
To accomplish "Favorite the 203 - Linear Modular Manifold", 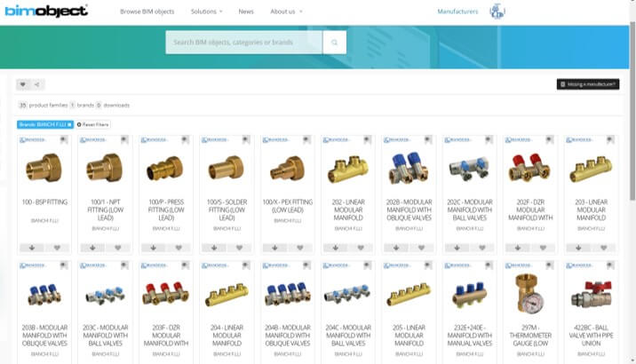I will click(x=603, y=248).
